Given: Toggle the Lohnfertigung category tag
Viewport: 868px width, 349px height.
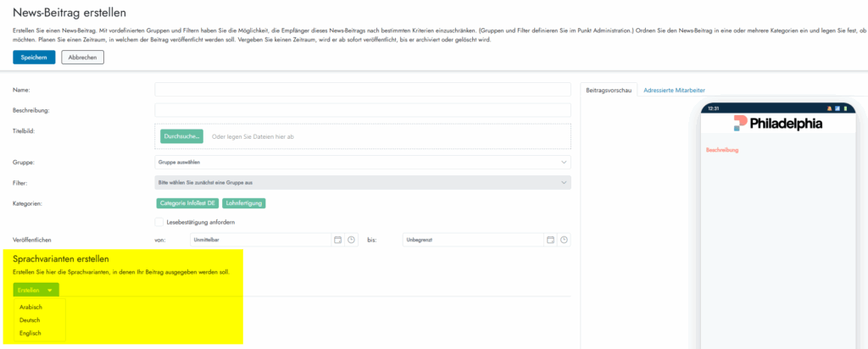Looking at the screenshot, I should (245, 203).
